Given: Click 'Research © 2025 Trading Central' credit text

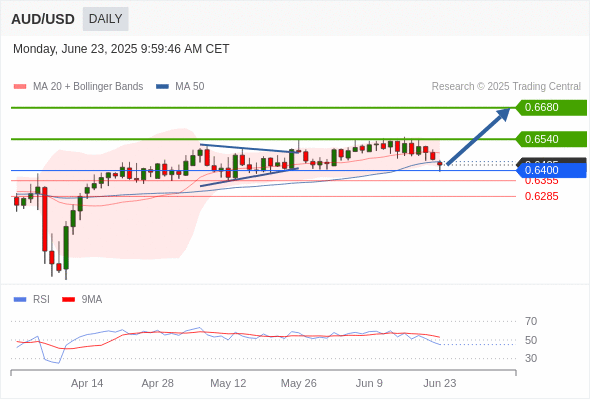Looking at the screenshot, I should click(x=506, y=87).
